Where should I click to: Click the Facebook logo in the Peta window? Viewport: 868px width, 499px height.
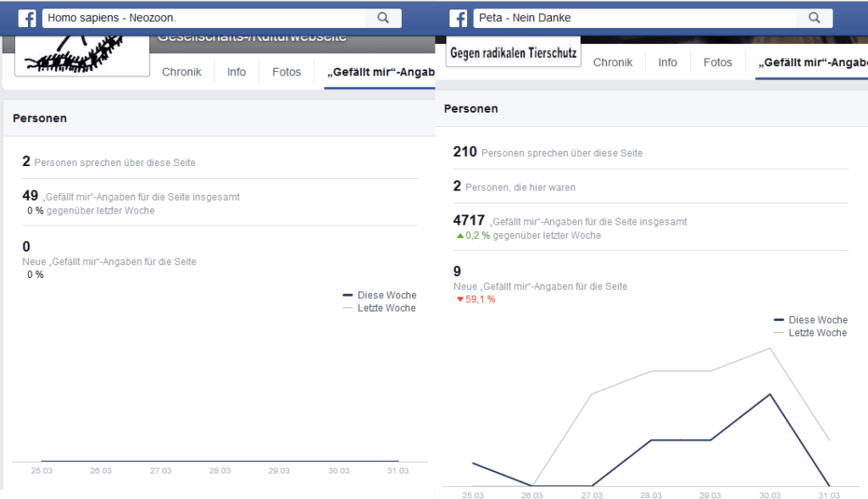459,18
